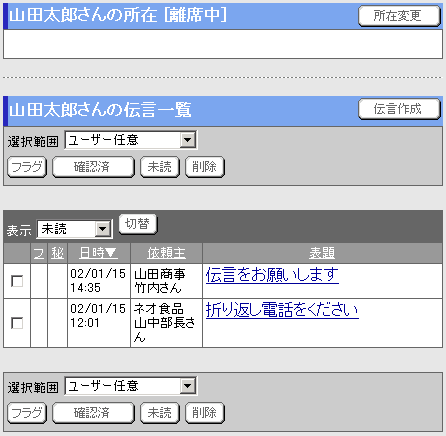Check the box for 山田商事 竹内さん message

tap(17, 281)
